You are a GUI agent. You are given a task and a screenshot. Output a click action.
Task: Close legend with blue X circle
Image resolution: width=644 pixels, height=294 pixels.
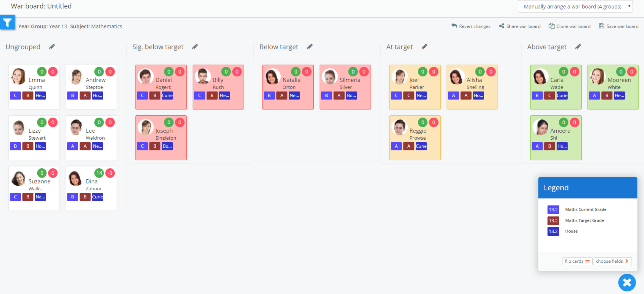tap(627, 282)
